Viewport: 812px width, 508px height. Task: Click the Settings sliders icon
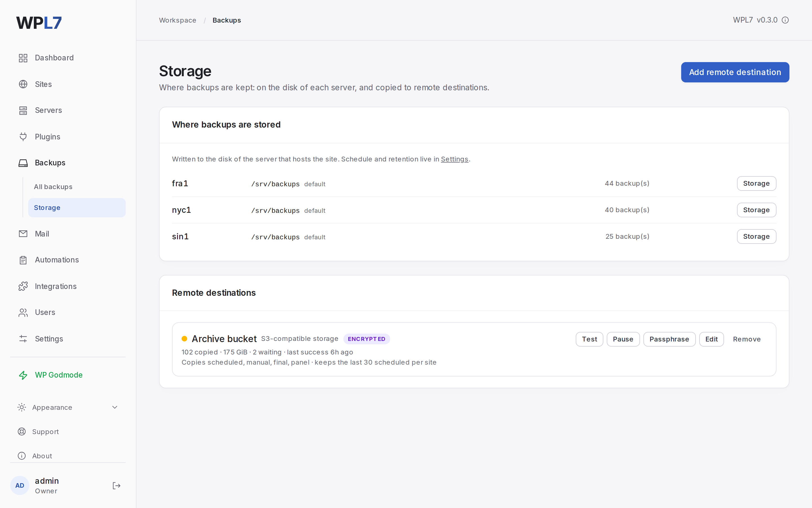point(23,339)
